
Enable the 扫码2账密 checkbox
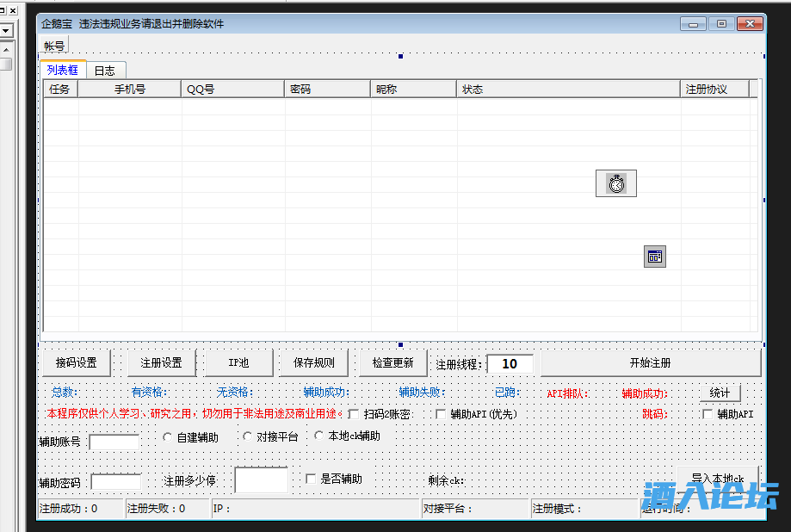pyautogui.click(x=354, y=414)
